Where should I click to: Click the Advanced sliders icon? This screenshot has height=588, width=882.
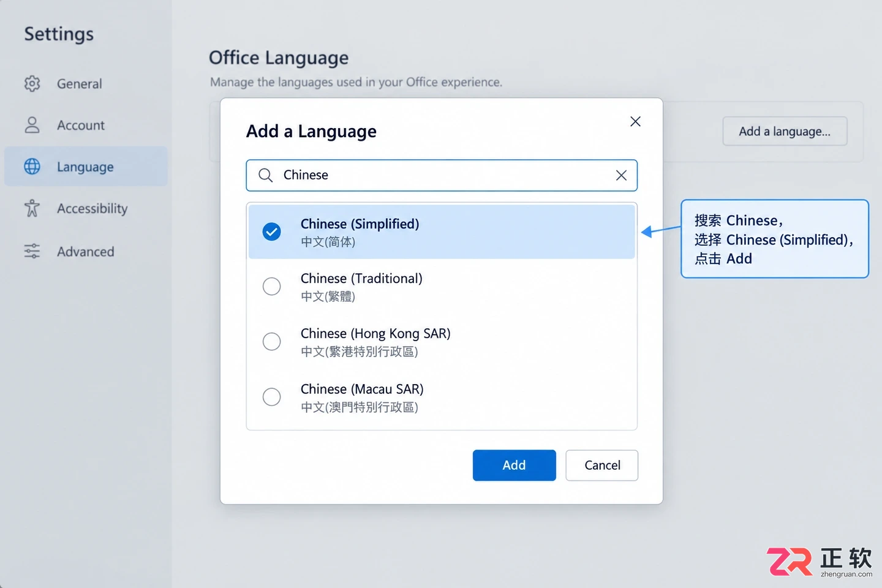coord(32,251)
